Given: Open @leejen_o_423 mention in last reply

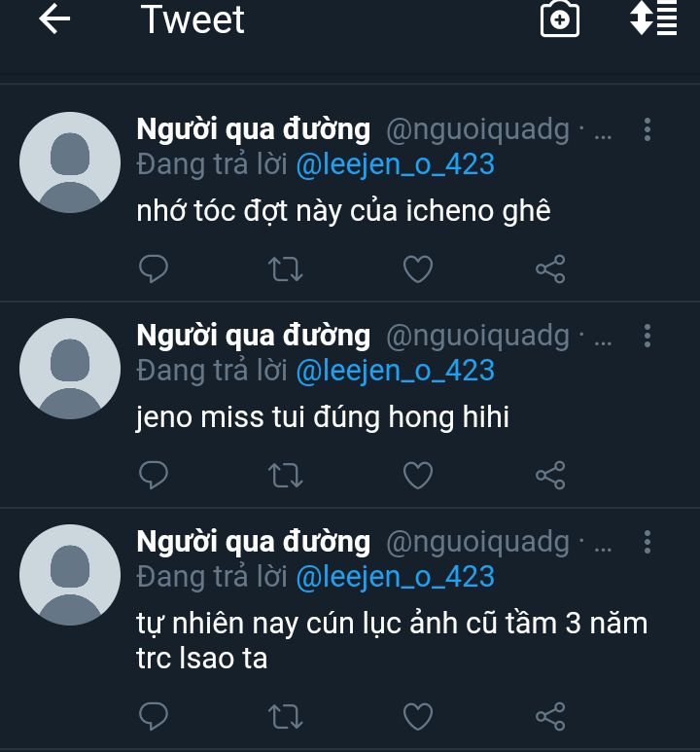Looking at the screenshot, I should [x=395, y=577].
